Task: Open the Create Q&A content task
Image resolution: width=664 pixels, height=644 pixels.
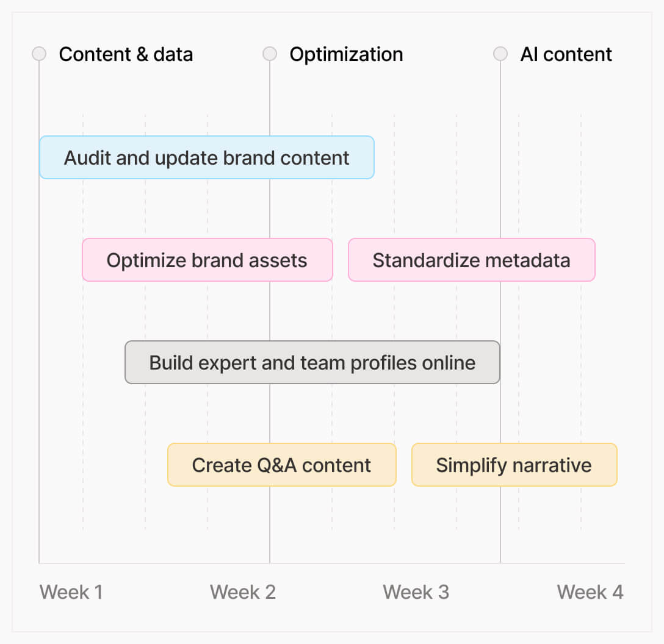Action: click(x=281, y=465)
